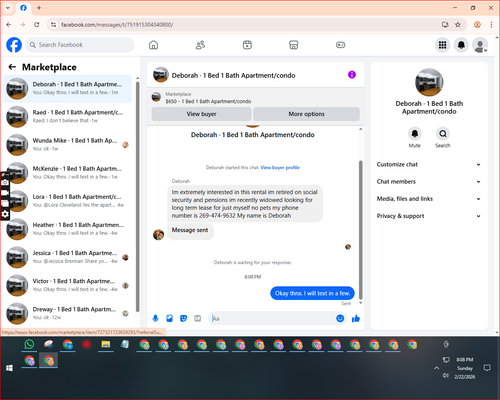Send a thumbs-up like
Viewport: 500px width, 400px height.
click(x=356, y=318)
